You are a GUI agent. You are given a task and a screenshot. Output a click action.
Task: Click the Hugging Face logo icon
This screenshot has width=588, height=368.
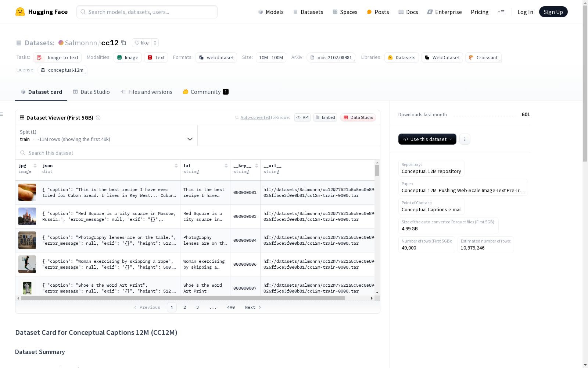(20, 12)
